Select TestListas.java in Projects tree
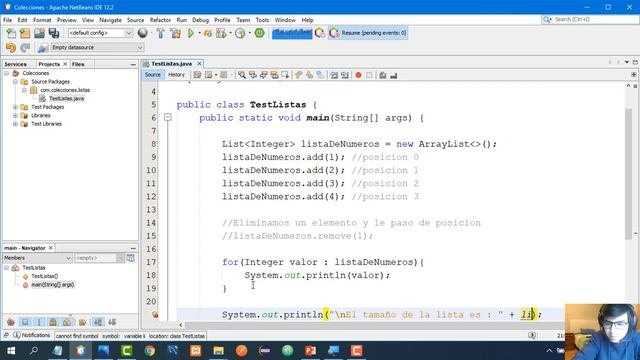 [x=66, y=99]
